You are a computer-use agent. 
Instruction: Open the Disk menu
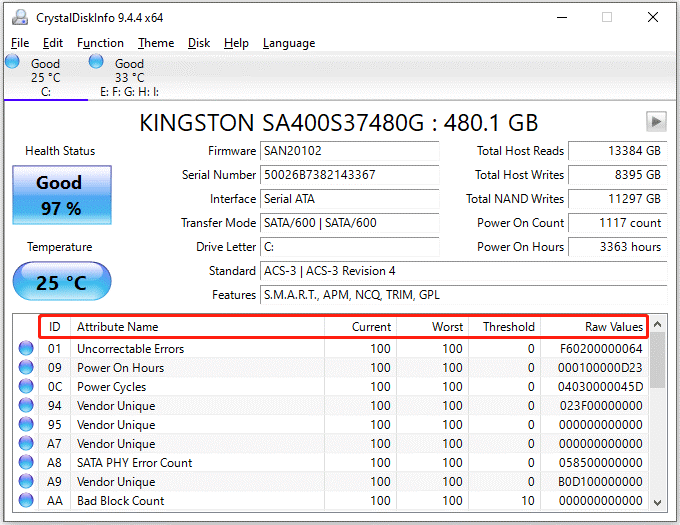pyautogui.click(x=199, y=43)
